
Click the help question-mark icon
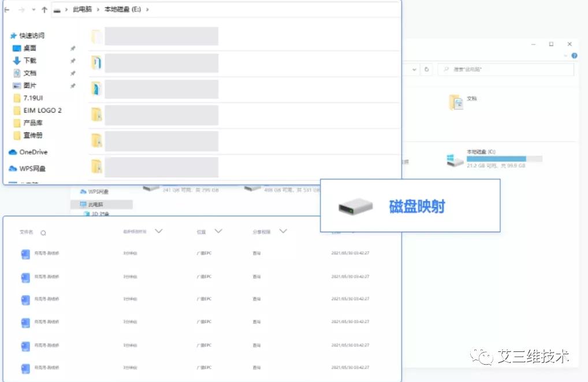[575, 56]
